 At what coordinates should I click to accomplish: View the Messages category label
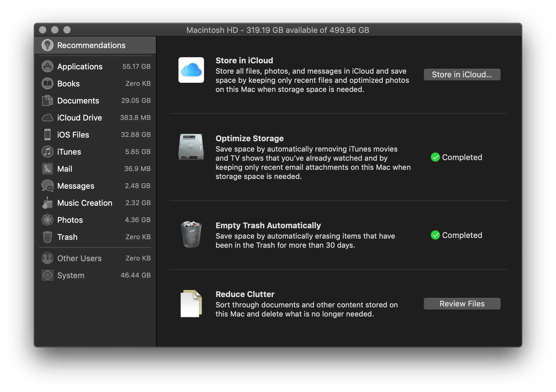[x=76, y=186]
